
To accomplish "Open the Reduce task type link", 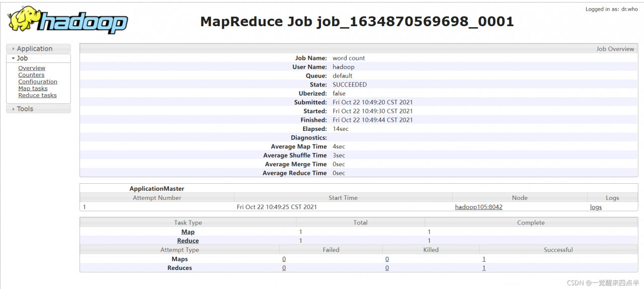I will click(188, 241).
